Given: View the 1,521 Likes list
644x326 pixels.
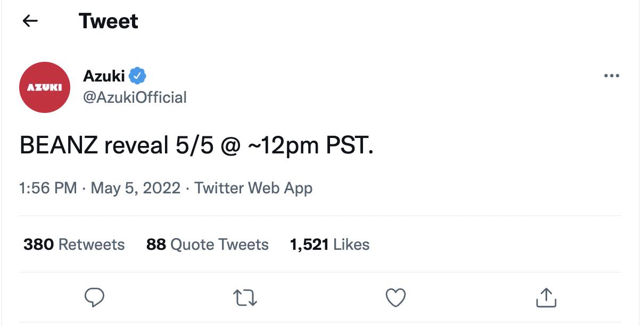Looking at the screenshot, I should [329, 244].
